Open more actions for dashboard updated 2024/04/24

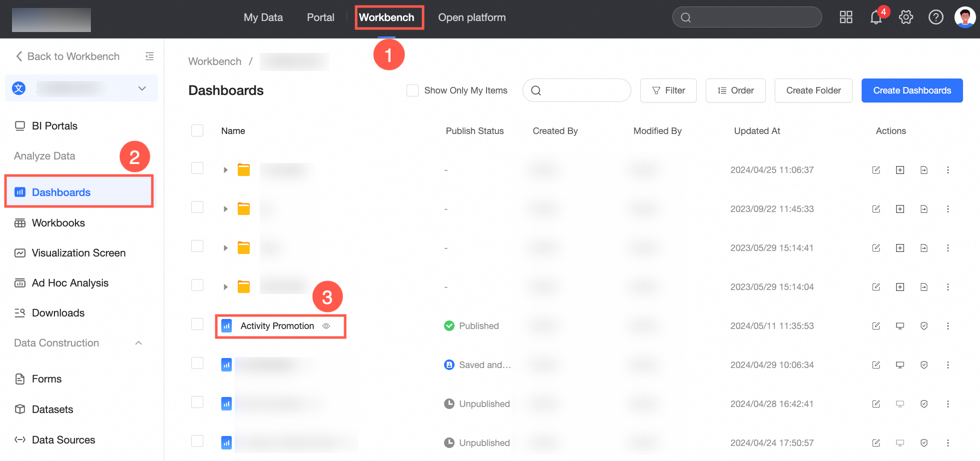[x=948, y=443]
